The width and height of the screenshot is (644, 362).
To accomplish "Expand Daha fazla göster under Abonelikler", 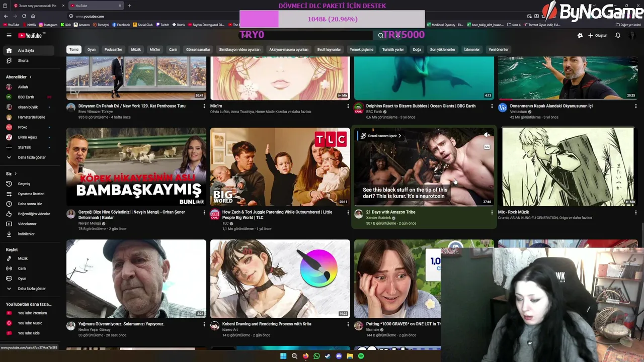I will click(x=28, y=157).
